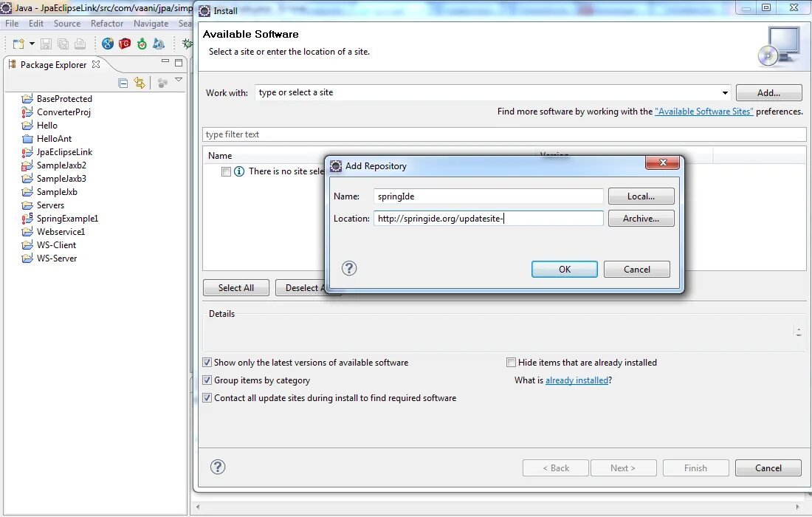
Task: Open the Package Explorer view menu triangle
Action: (179, 80)
